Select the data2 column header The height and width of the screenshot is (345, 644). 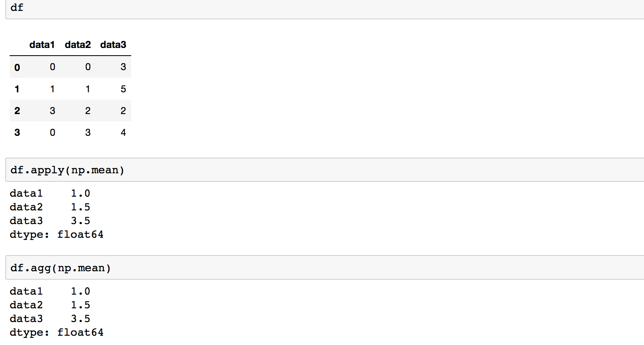[x=78, y=45]
